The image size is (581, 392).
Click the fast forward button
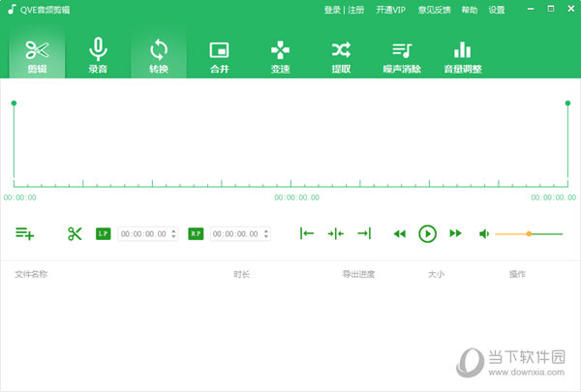point(455,233)
